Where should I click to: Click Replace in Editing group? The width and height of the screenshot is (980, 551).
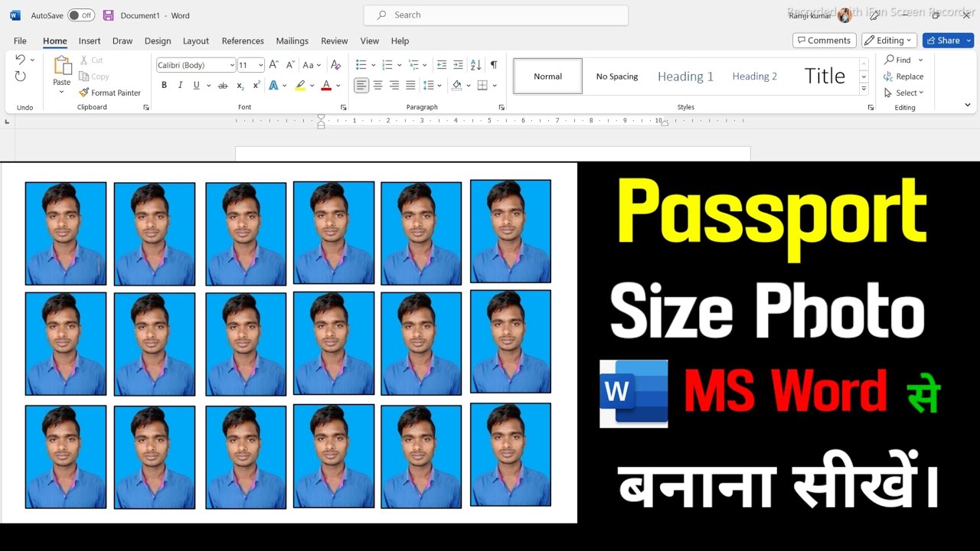pyautogui.click(x=903, y=77)
